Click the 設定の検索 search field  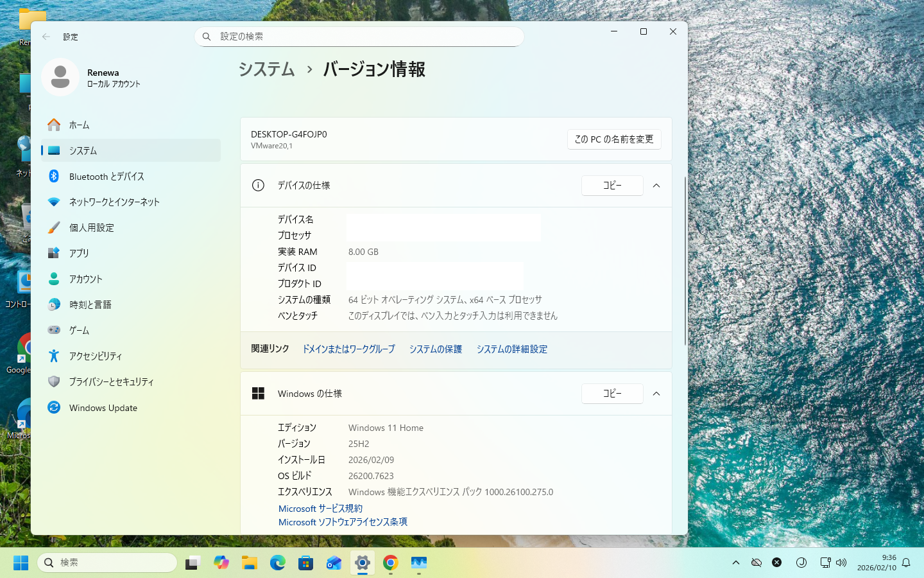pyautogui.click(x=359, y=37)
